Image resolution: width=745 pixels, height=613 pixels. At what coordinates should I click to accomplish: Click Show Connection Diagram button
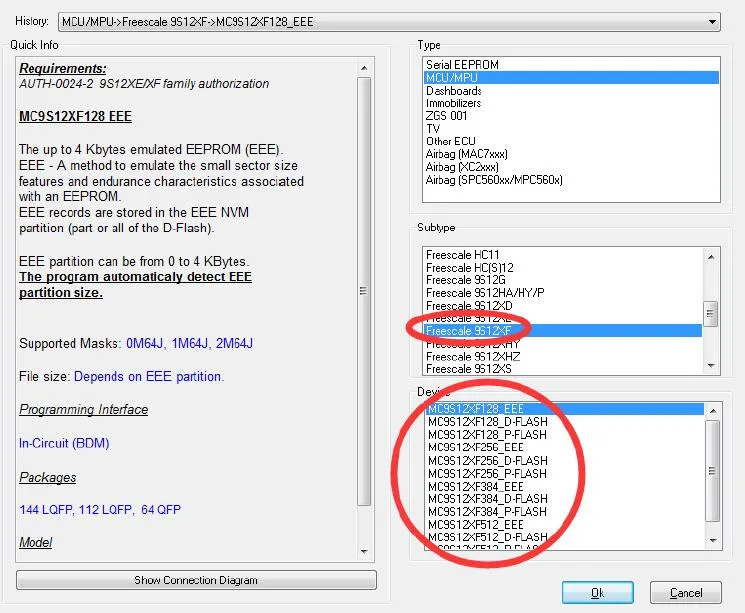coord(196,580)
